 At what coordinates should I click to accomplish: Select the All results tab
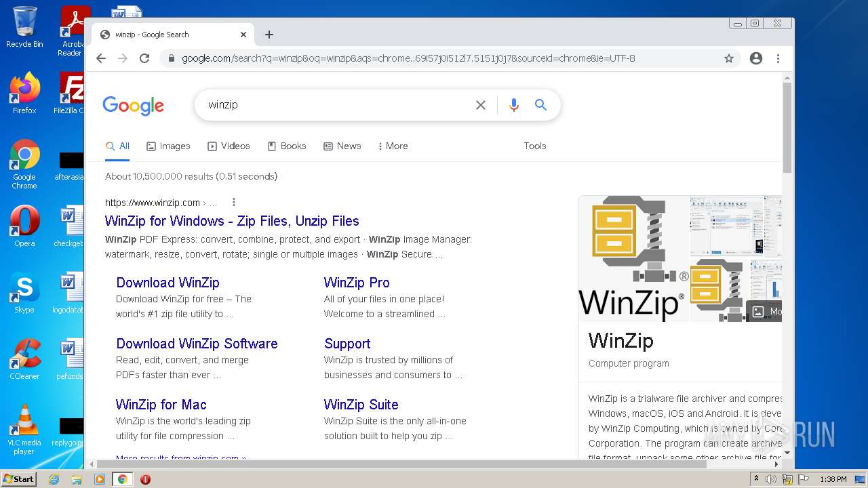tap(117, 146)
